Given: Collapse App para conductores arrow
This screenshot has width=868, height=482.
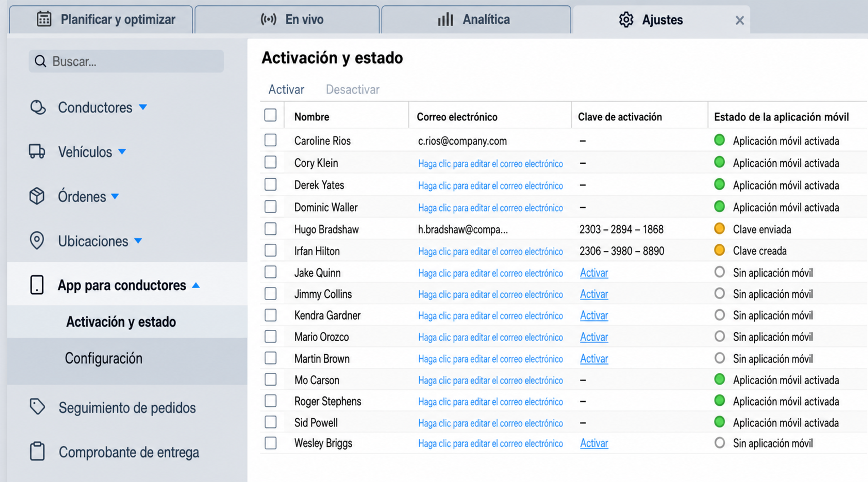Looking at the screenshot, I should [196, 285].
